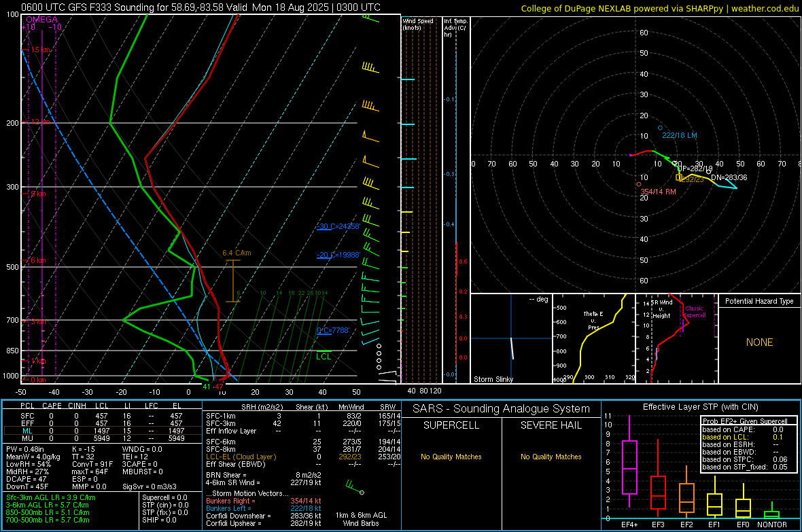Select the EFF parcel row
802x532 pixels.
102,423
